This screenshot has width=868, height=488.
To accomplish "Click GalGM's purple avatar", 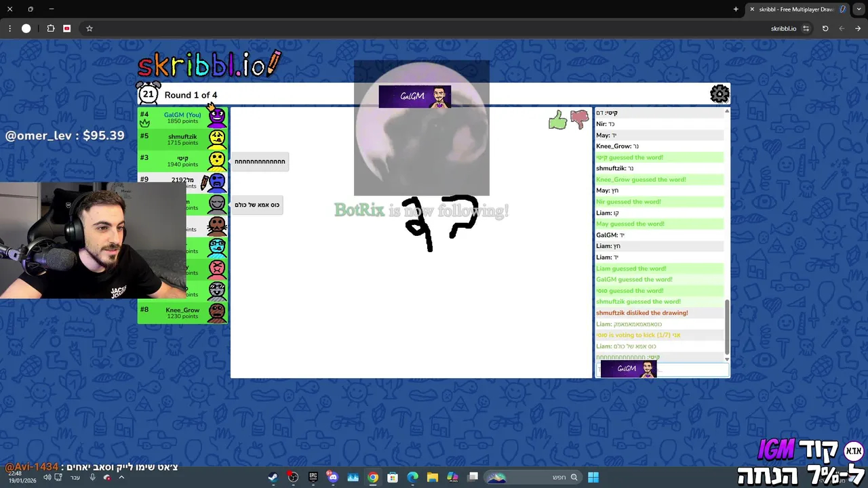I will coord(217,117).
